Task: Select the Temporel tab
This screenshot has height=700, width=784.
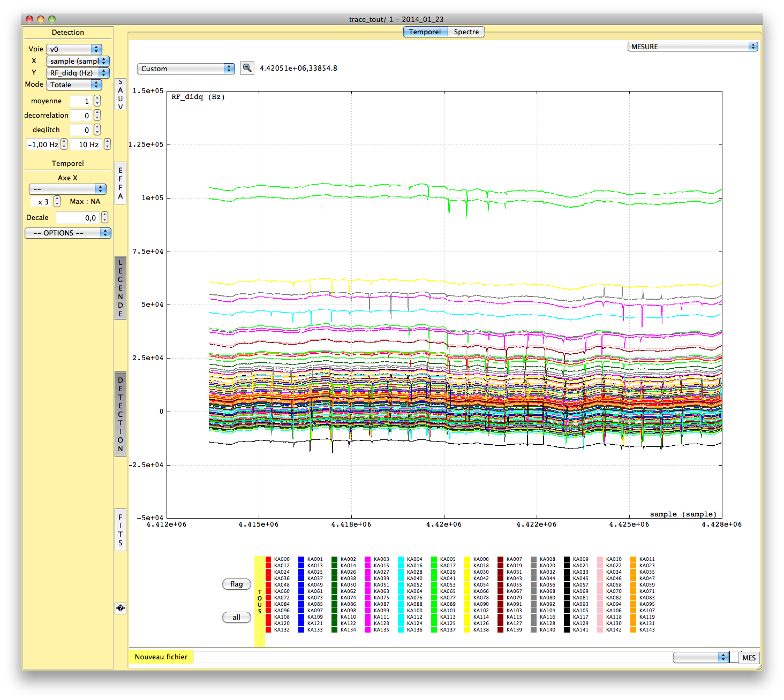Action: 425,32
